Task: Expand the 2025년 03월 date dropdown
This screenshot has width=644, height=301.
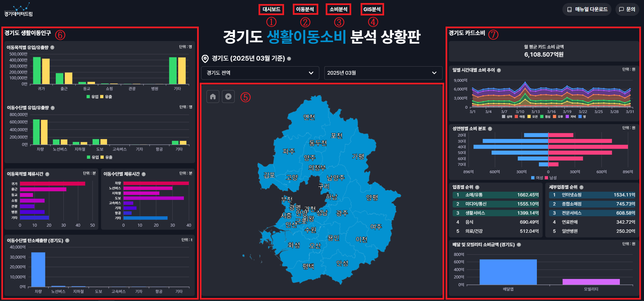Action: [x=383, y=73]
